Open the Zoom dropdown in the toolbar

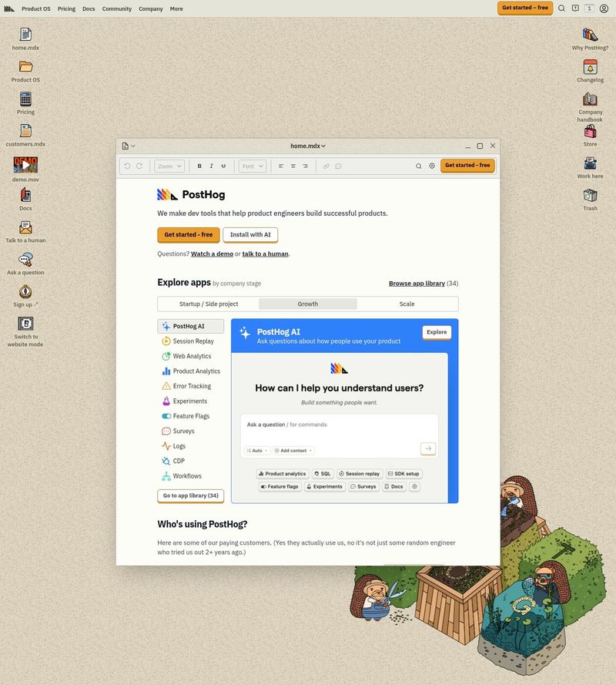[x=169, y=166]
